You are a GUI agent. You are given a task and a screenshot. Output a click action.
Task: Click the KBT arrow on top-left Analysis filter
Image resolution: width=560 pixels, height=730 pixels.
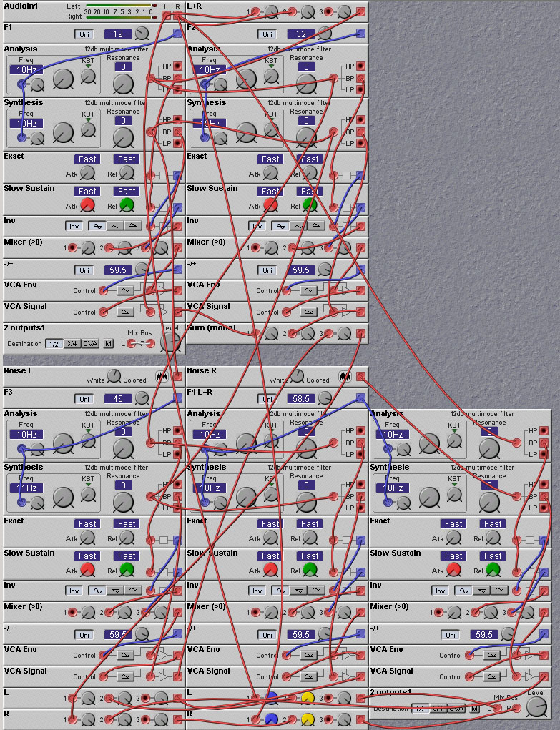point(89,66)
